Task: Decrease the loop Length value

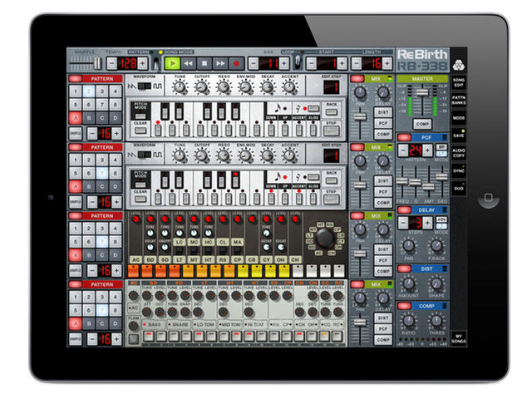Action: (356, 63)
